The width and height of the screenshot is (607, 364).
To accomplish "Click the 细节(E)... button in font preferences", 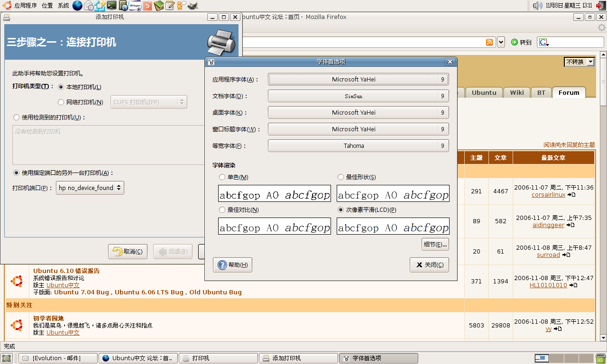I will pos(435,245).
